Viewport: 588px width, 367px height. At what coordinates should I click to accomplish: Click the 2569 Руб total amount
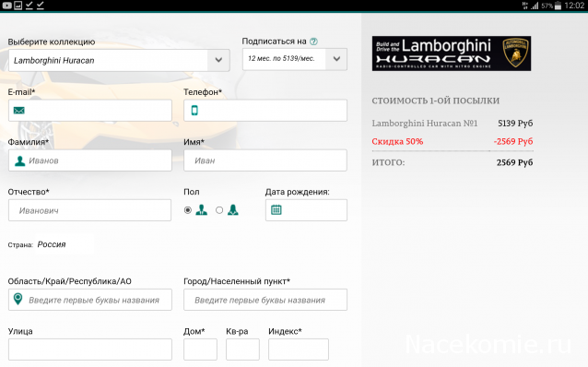pos(514,162)
